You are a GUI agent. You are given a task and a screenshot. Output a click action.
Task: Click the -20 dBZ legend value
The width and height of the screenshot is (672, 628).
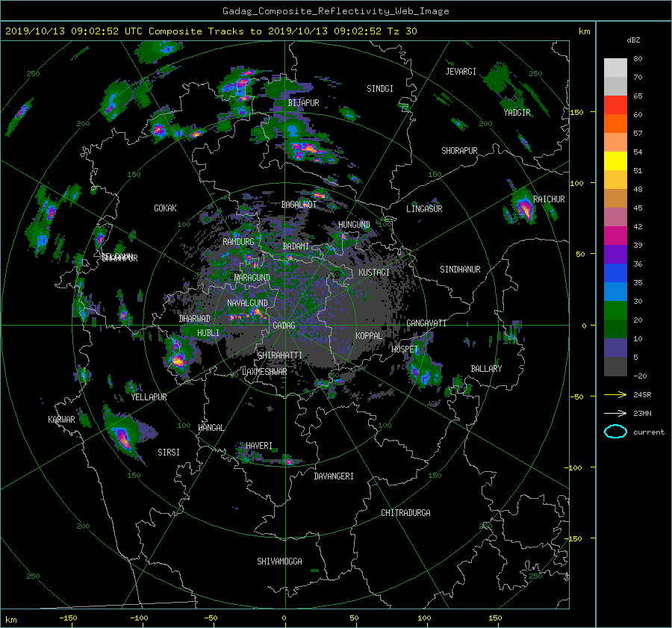(x=640, y=376)
